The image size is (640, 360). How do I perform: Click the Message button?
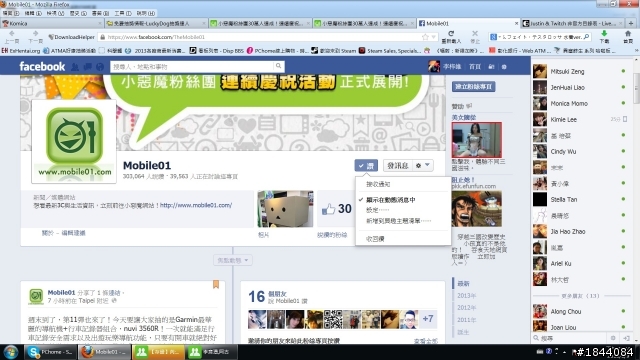pyautogui.click(x=398, y=165)
